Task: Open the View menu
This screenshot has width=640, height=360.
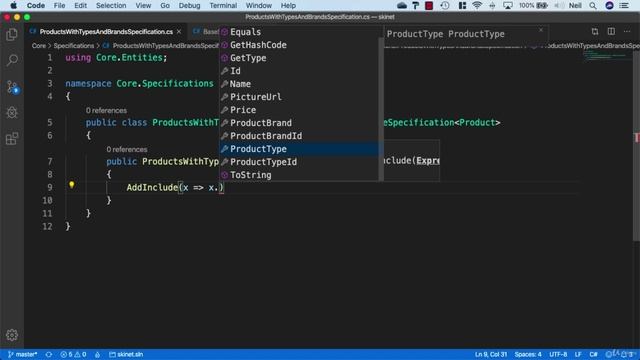Action: click(x=143, y=5)
